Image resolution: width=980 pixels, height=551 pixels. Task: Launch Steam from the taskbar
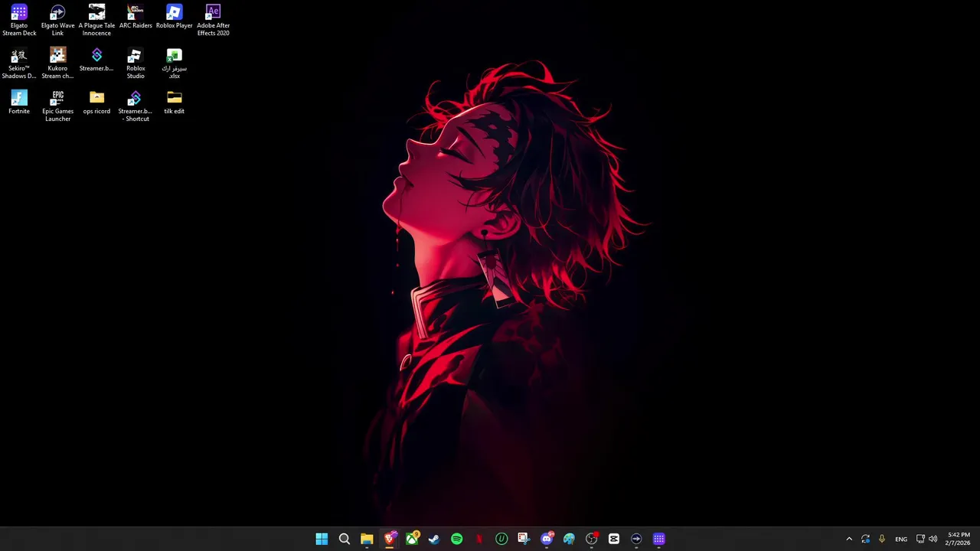coord(434,539)
